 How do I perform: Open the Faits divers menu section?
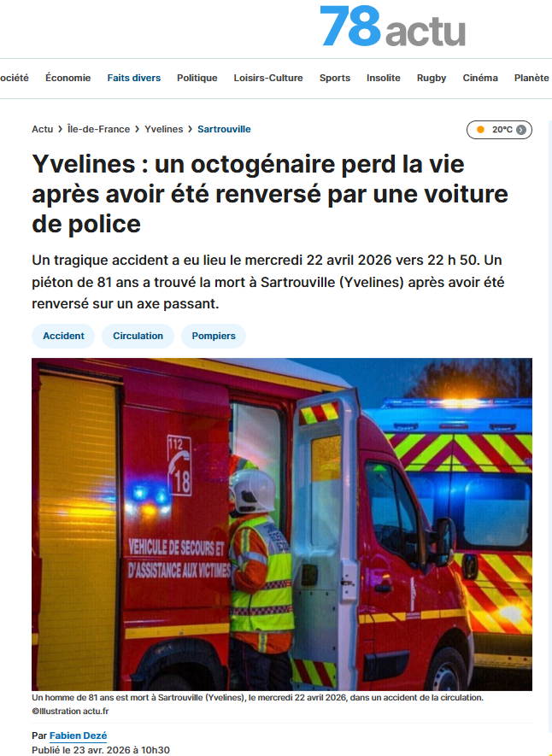coord(134,78)
